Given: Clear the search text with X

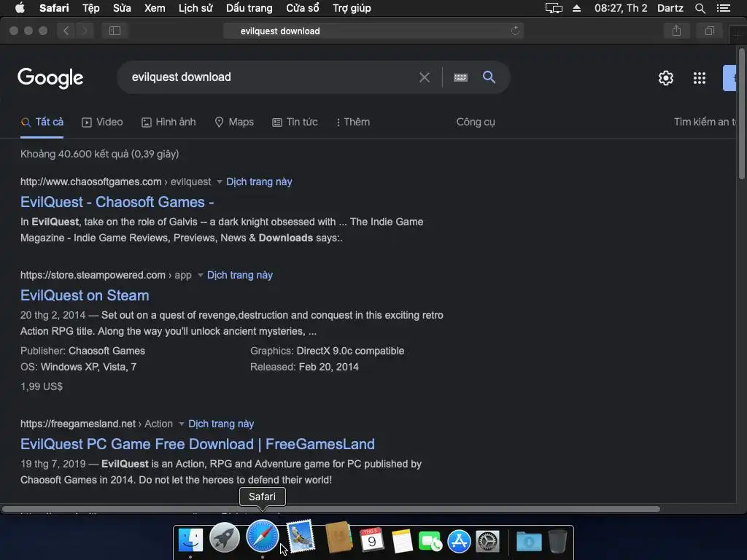Looking at the screenshot, I should [424, 77].
